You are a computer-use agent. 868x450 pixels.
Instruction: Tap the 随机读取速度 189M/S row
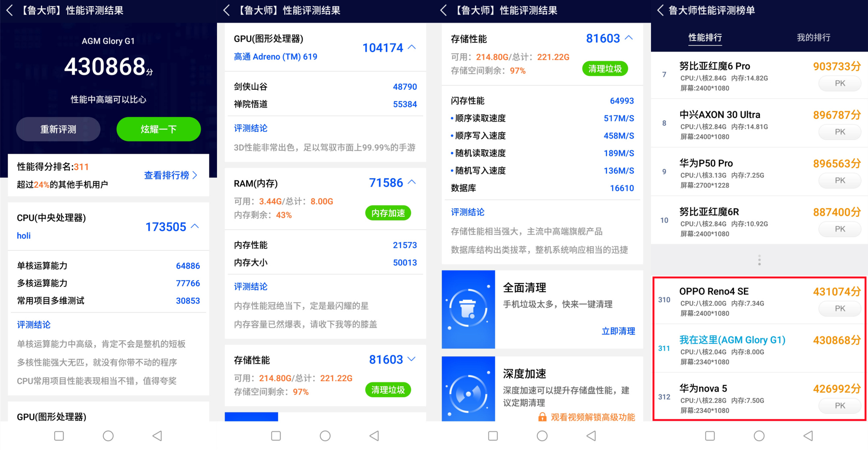[x=542, y=153]
